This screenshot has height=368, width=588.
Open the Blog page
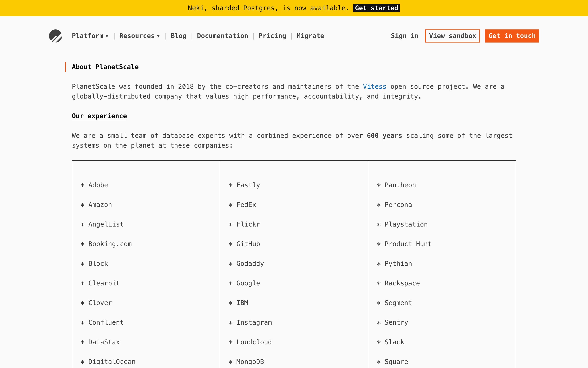(x=179, y=36)
